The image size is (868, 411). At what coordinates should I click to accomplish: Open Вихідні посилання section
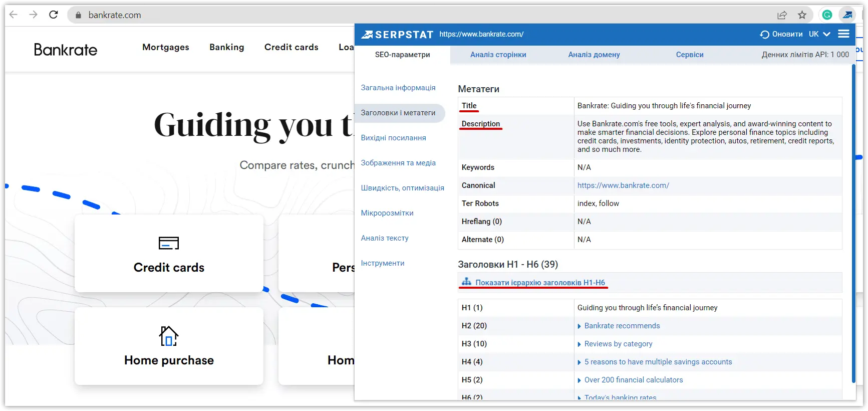pyautogui.click(x=393, y=138)
